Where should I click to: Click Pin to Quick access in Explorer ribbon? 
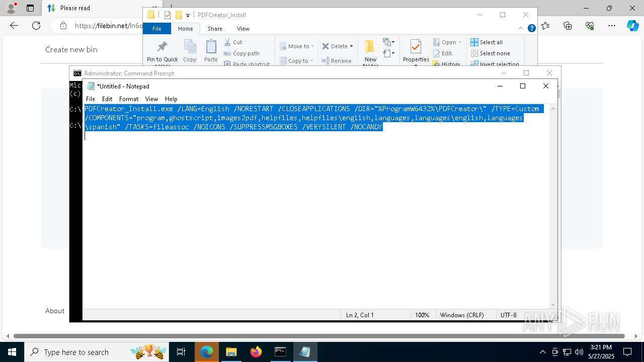[162, 52]
